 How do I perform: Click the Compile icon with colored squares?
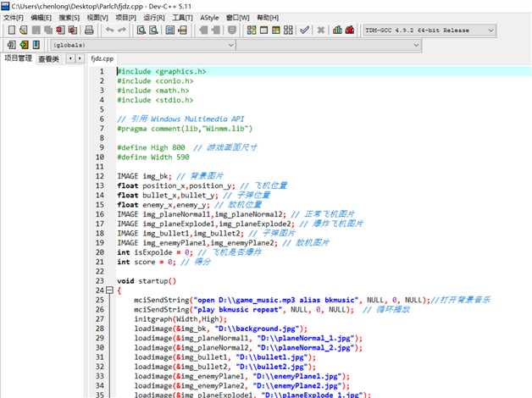coord(252,30)
